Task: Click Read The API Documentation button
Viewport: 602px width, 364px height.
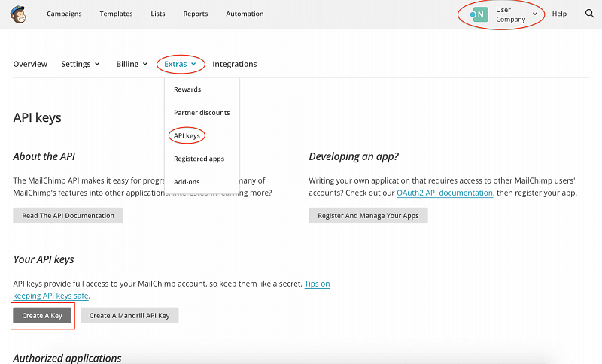Action: pos(68,216)
